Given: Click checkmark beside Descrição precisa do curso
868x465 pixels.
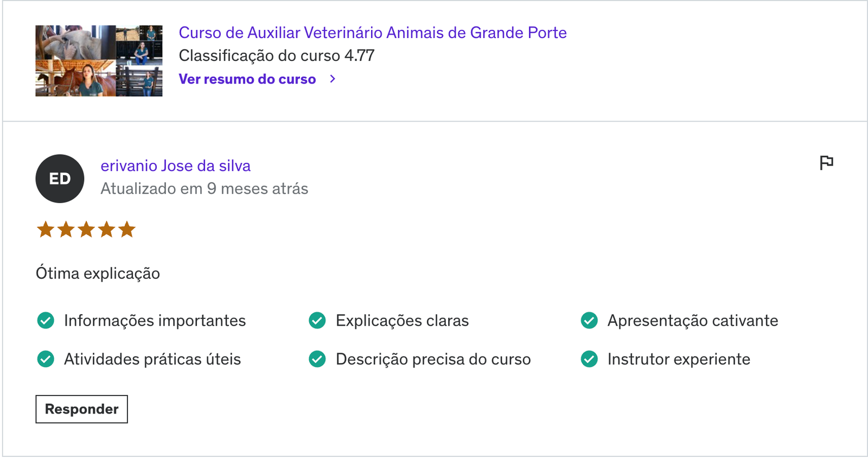Looking at the screenshot, I should pyautogui.click(x=317, y=359).
